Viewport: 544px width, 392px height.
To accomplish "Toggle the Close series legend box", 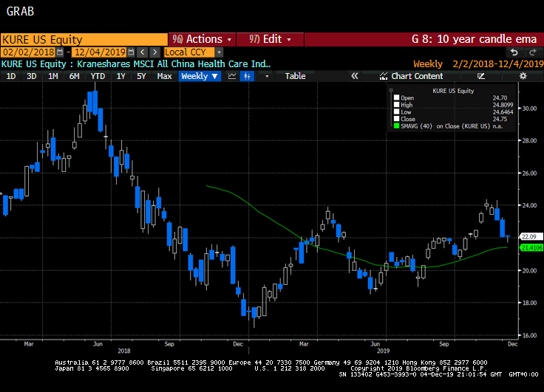I will coord(397,118).
